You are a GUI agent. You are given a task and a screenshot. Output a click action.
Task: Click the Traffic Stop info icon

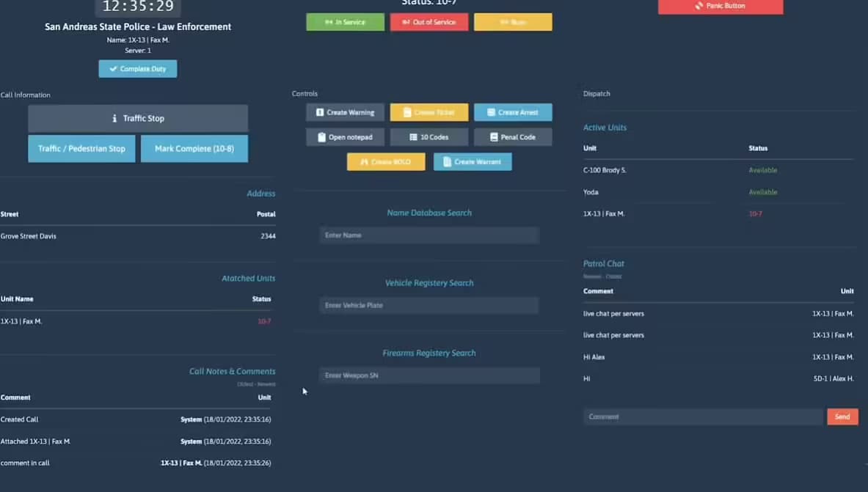click(x=114, y=119)
